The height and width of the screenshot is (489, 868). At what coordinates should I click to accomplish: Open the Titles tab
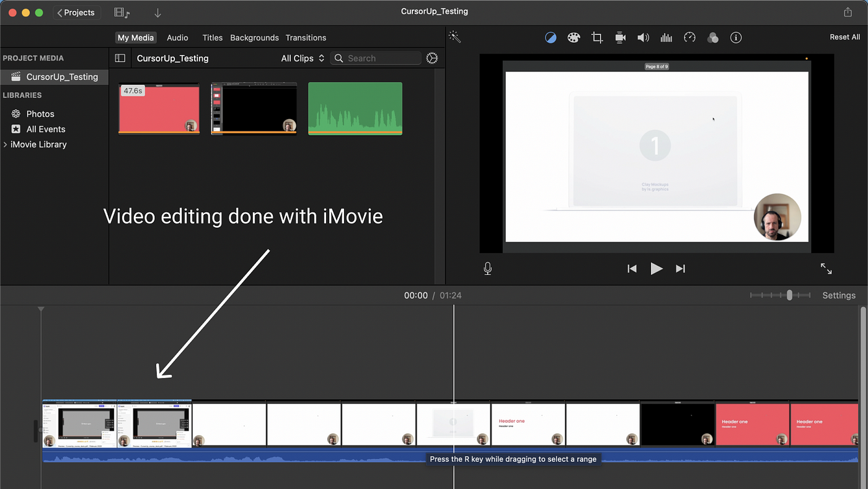tap(212, 38)
